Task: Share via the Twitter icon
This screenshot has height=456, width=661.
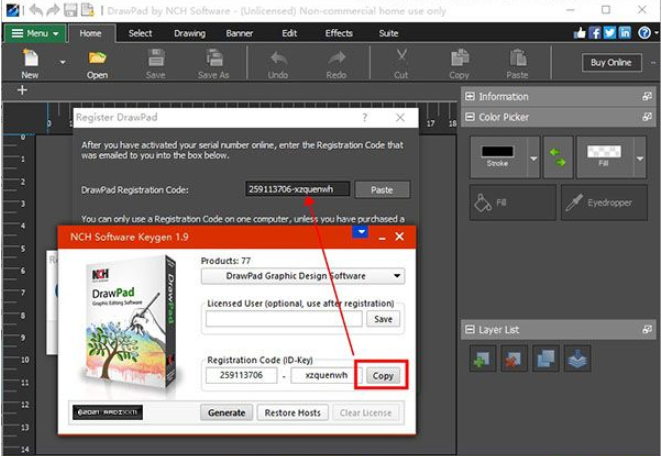Action: [610, 33]
